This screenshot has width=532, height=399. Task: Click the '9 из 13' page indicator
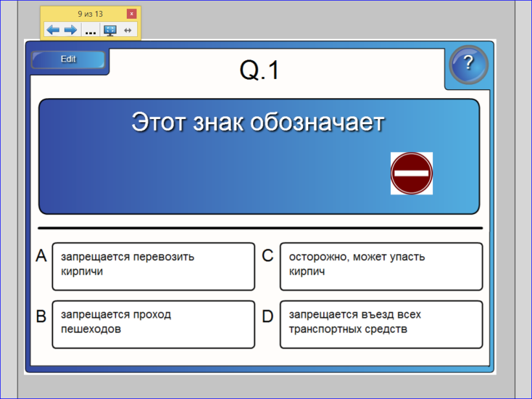pos(90,14)
